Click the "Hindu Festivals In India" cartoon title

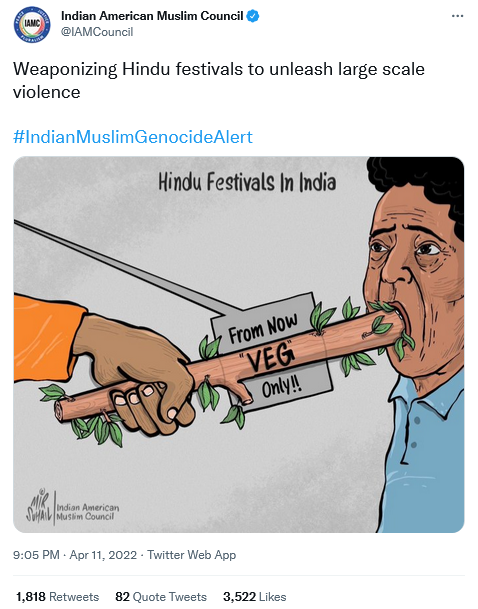247,182
